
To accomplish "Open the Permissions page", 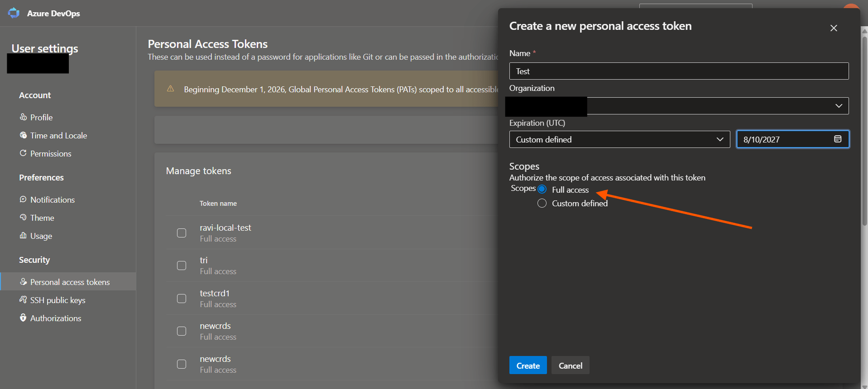I will pyautogui.click(x=51, y=154).
